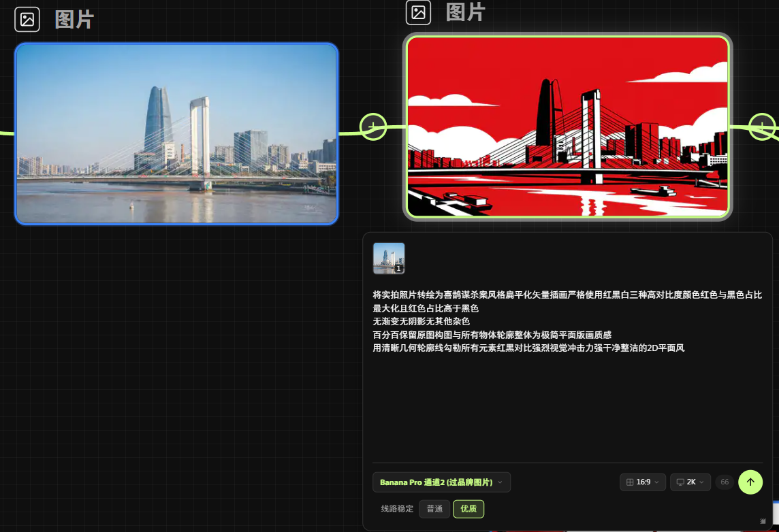
Task: Click the plus connector between the two image nodes
Action: pyautogui.click(x=372, y=127)
